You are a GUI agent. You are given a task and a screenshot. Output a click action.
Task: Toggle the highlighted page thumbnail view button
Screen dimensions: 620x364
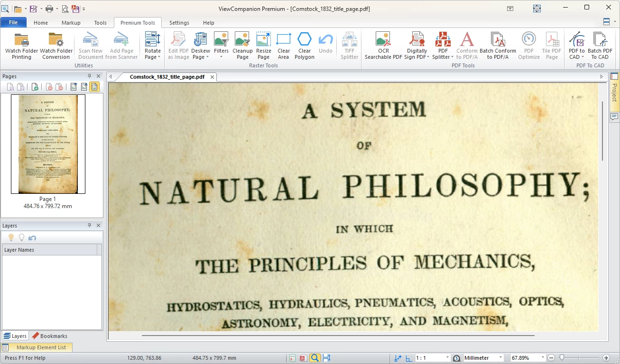[94, 87]
